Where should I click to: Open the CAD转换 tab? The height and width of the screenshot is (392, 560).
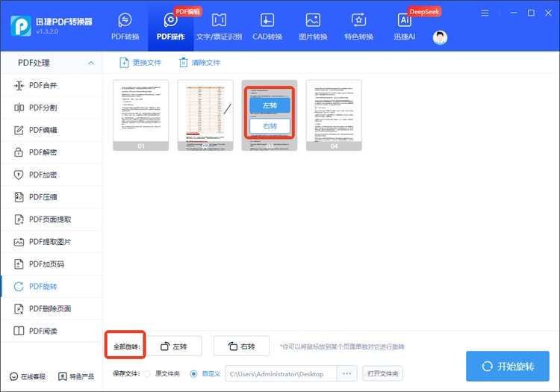coord(267,26)
